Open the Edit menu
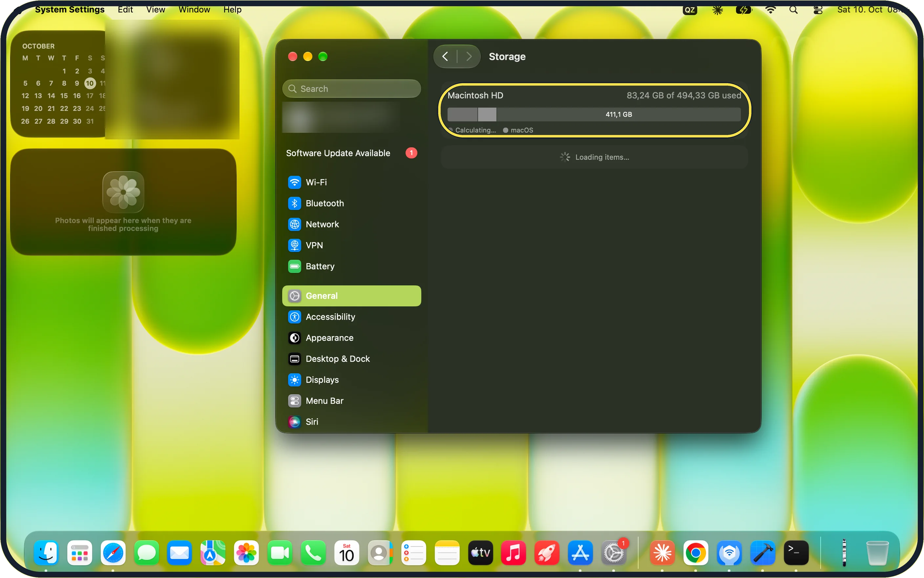The height and width of the screenshot is (578, 924). coord(125,9)
